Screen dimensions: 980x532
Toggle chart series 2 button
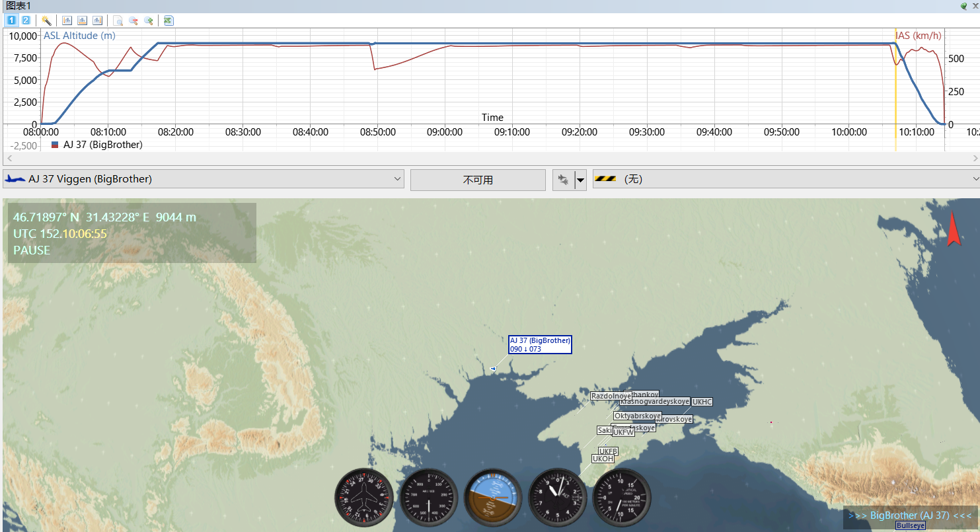(26, 20)
